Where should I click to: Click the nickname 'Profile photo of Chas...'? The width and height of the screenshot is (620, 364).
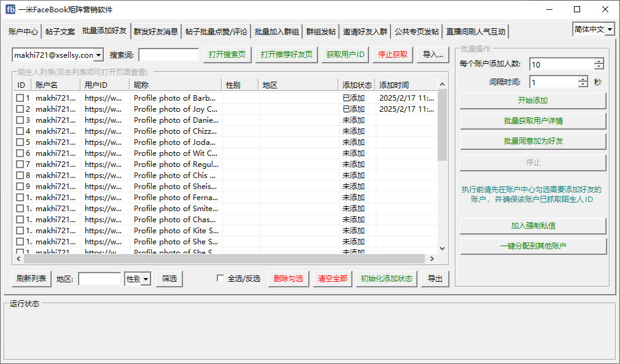tap(175, 220)
